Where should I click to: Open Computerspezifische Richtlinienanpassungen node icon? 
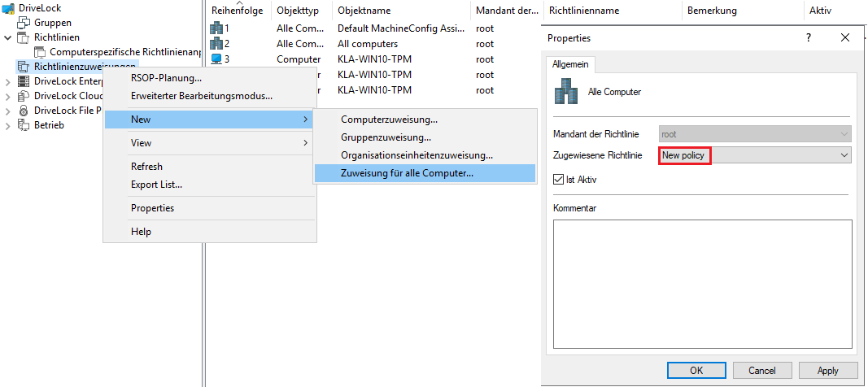[40, 52]
